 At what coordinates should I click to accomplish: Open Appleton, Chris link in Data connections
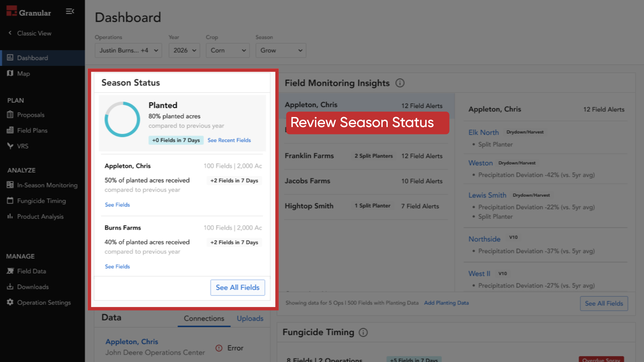coord(131,342)
